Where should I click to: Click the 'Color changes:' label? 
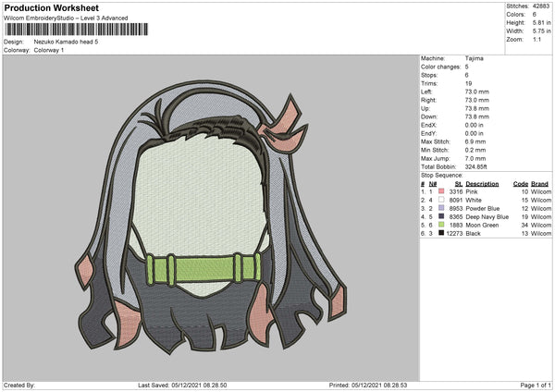(440, 67)
